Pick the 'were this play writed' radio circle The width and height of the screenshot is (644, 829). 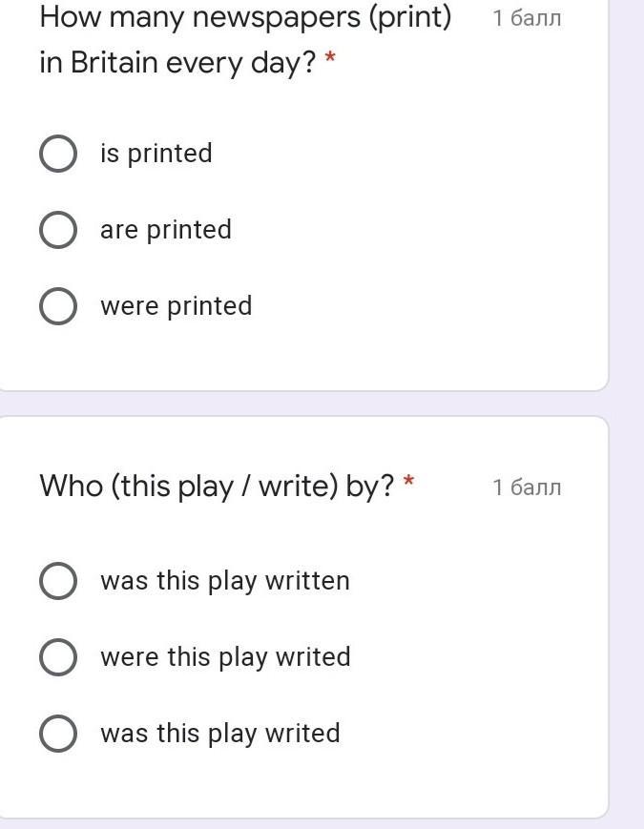58,657
